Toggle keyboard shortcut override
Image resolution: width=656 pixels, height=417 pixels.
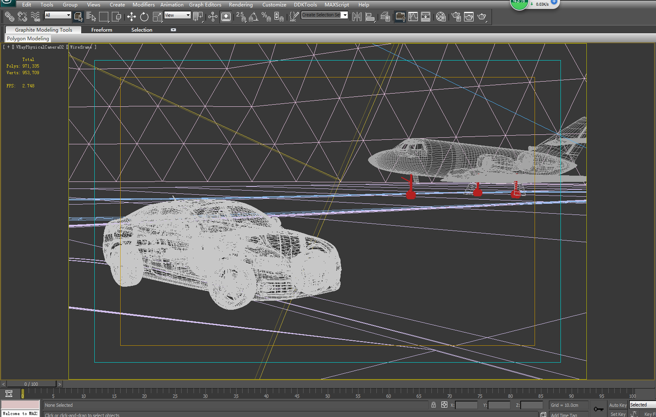[x=226, y=16]
